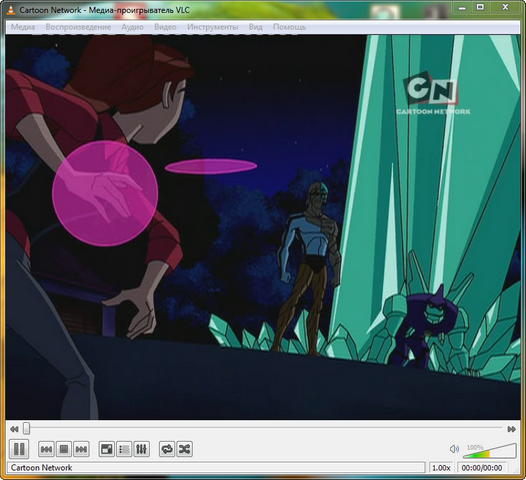Maximize the VLC window

[x=480, y=8]
